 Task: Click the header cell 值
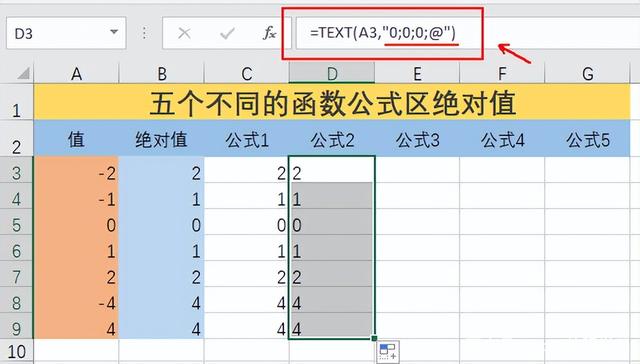[x=76, y=138]
